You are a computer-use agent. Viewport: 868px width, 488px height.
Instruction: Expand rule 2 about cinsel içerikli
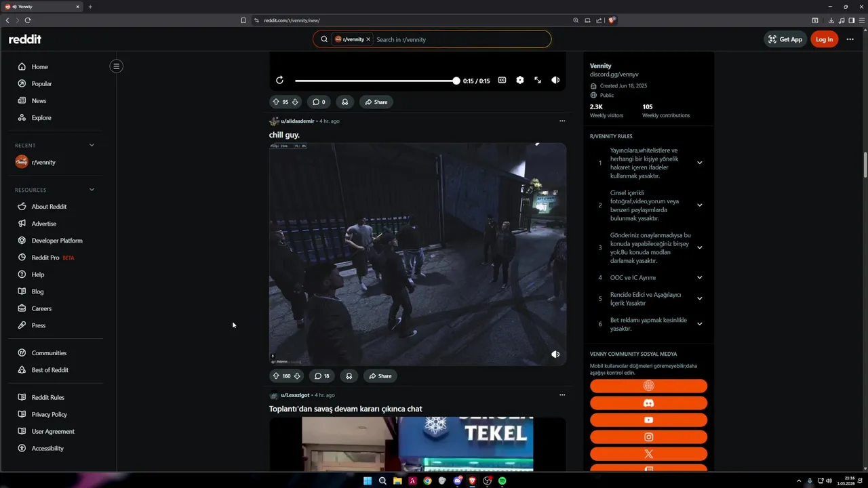699,205
